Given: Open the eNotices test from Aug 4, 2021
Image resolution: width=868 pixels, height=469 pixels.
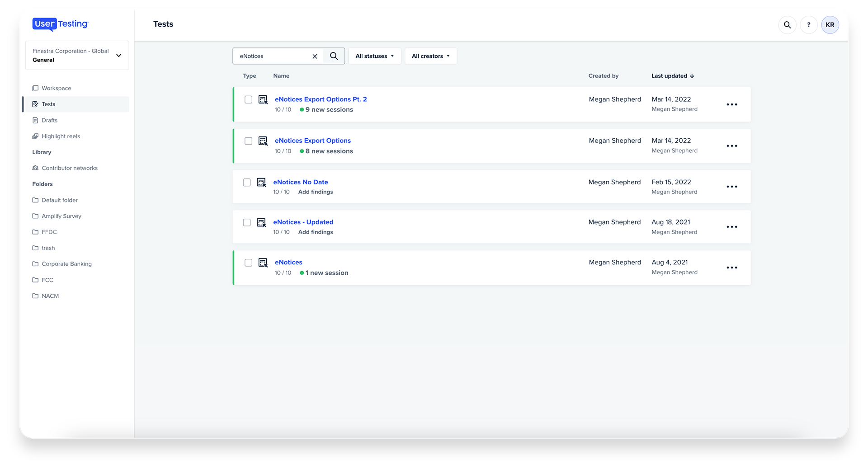Looking at the screenshot, I should point(288,262).
